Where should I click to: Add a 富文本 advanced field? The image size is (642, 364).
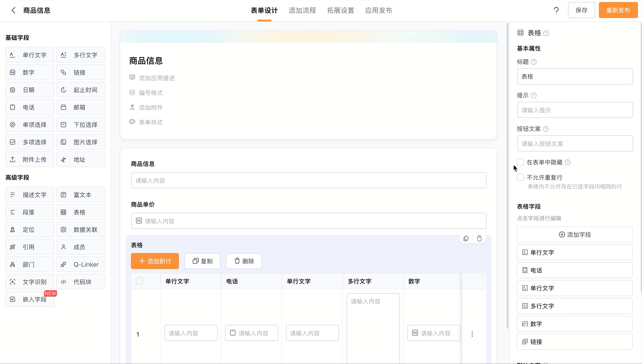click(81, 195)
